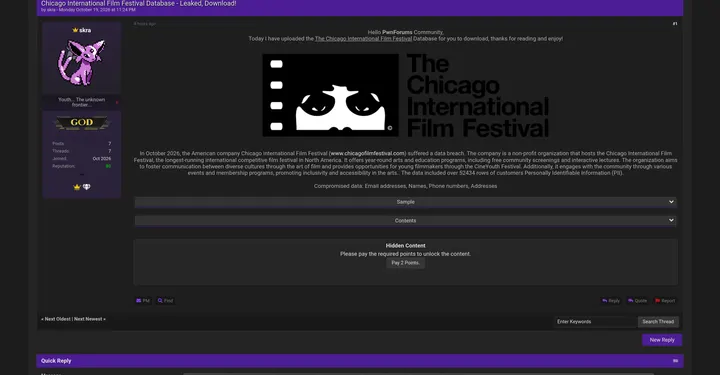Focus the Enter Keywords search field

596,322
